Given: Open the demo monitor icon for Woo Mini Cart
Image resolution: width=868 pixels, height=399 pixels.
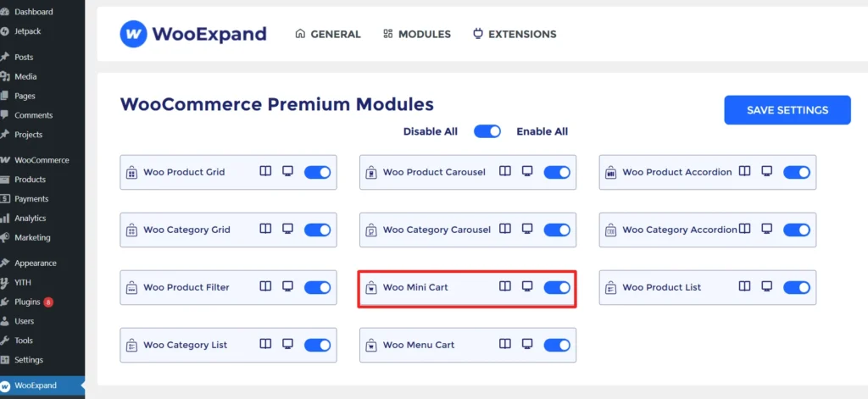Looking at the screenshot, I should click(527, 286).
